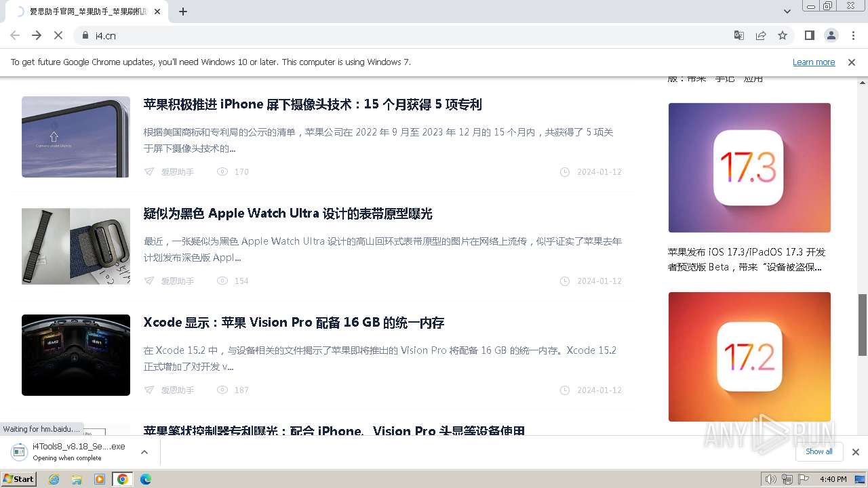Open new tab with plus button

tap(183, 12)
